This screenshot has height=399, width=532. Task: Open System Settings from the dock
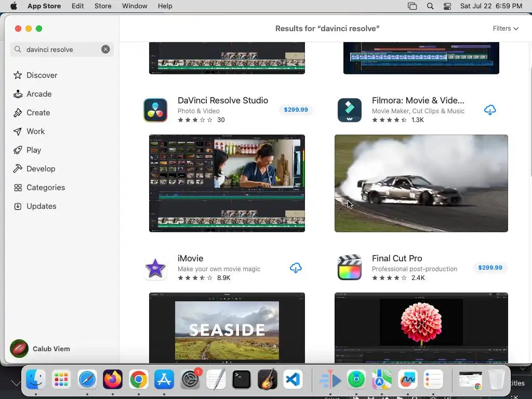coord(190,379)
